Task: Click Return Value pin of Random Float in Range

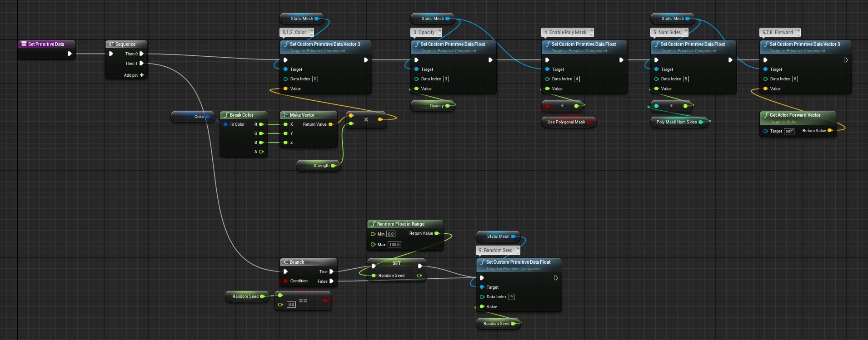Action: coord(437,233)
